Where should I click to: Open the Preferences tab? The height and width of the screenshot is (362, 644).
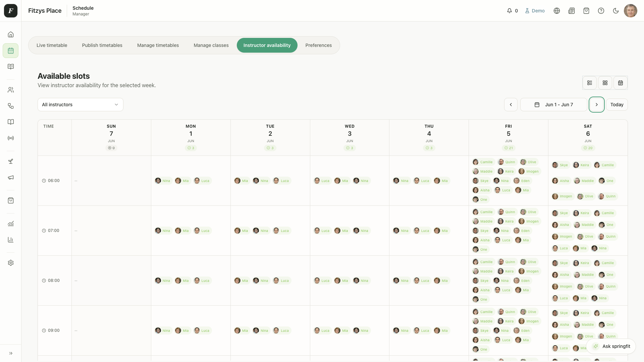coord(319,45)
